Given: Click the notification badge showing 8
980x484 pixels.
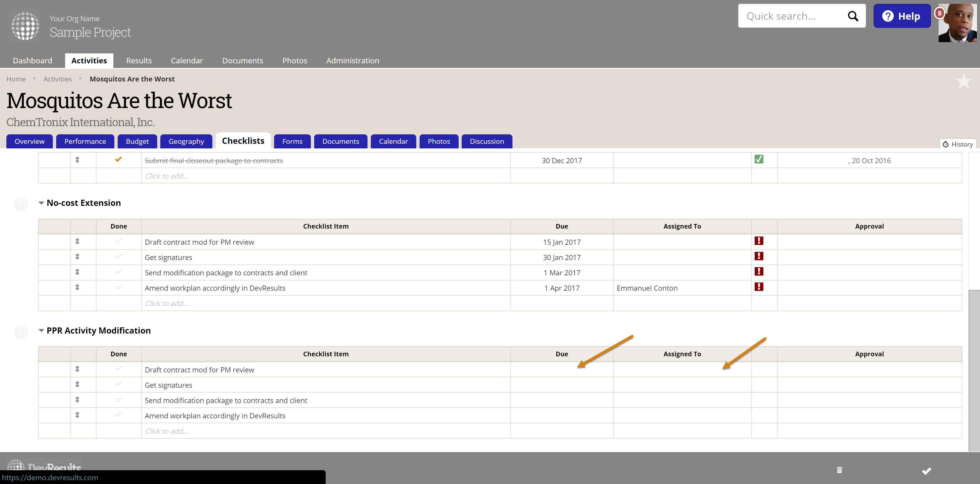Looking at the screenshot, I should click(939, 13).
